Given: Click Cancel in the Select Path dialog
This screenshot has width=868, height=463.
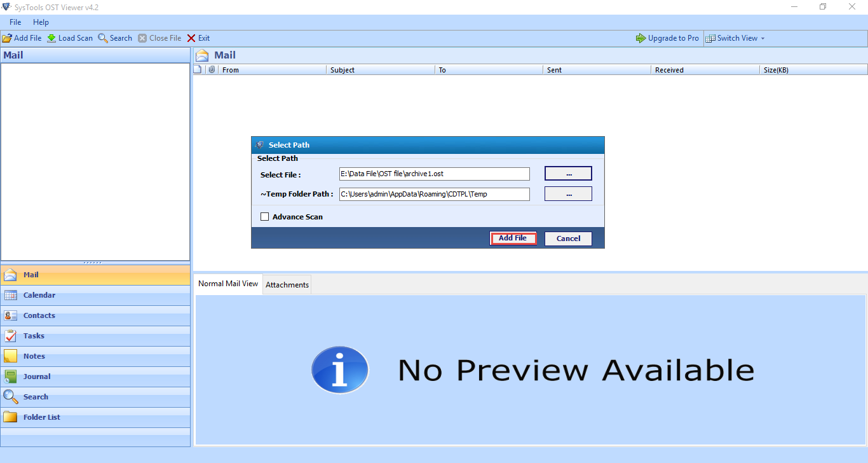Looking at the screenshot, I should click(x=568, y=238).
